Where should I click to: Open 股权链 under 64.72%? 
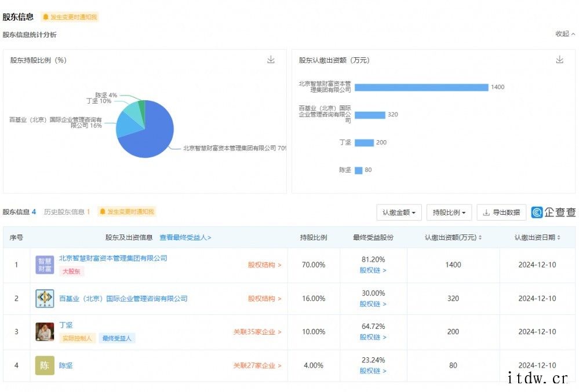pyautogui.click(x=373, y=337)
